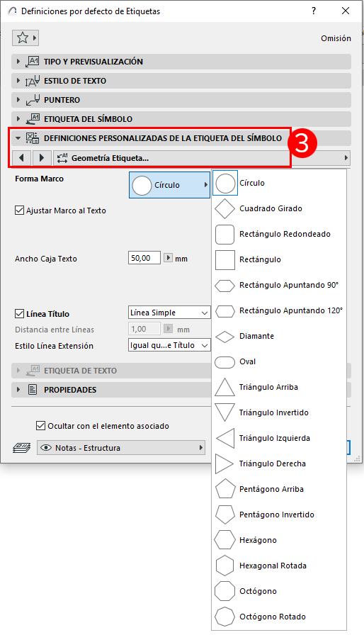Open the Estilo Línea Extensión dropdown
364x635 pixels.
169,345
